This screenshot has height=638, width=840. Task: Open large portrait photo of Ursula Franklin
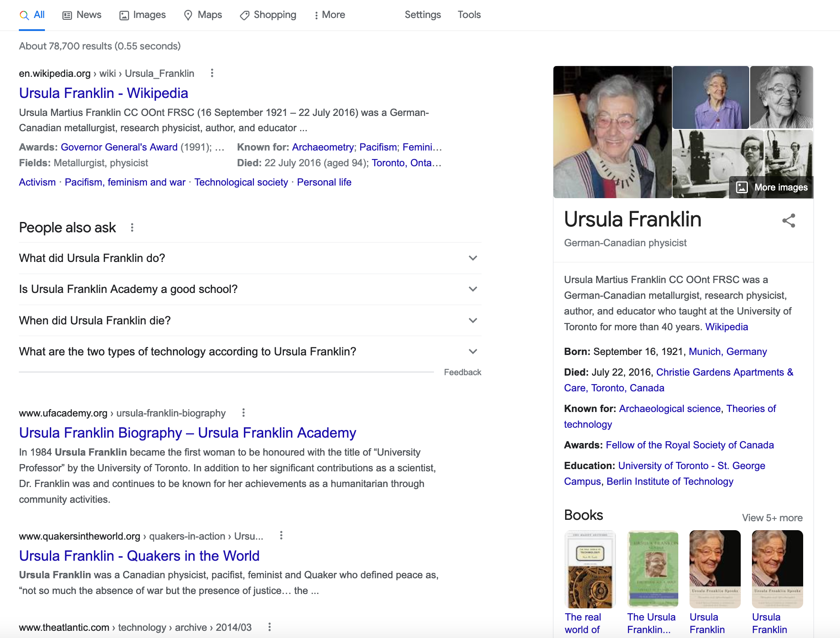coord(612,132)
